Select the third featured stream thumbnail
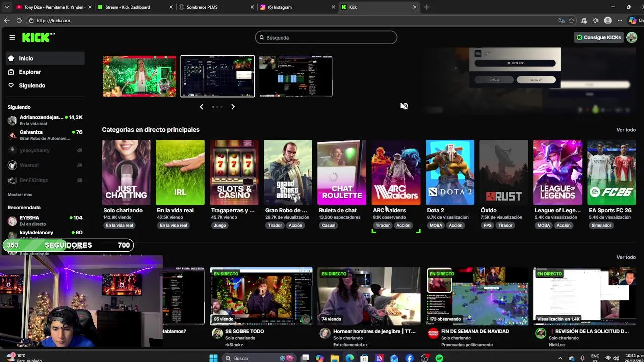The image size is (644, 362). point(296,76)
